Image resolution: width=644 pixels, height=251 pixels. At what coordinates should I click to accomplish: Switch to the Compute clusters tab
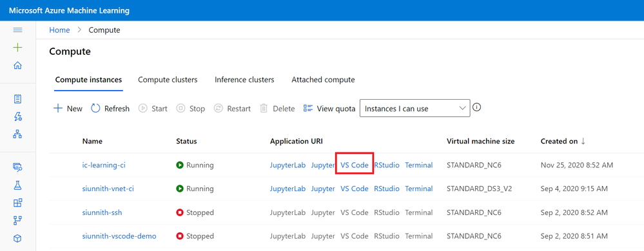click(168, 80)
